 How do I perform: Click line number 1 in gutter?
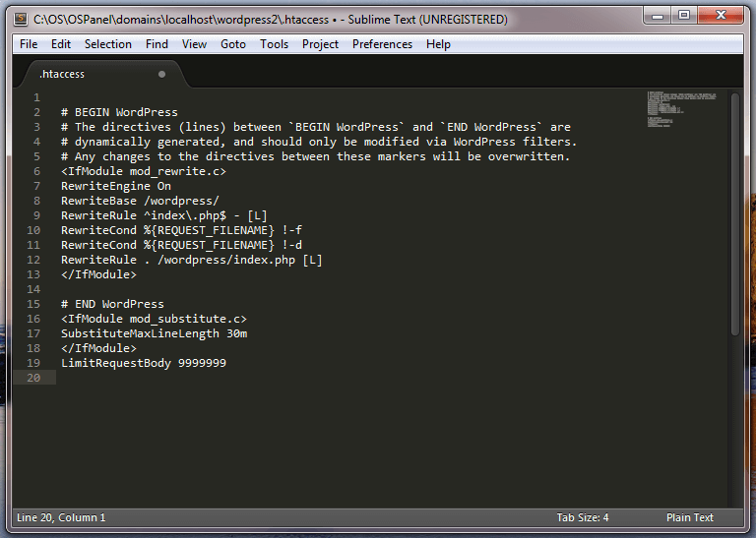[36, 97]
